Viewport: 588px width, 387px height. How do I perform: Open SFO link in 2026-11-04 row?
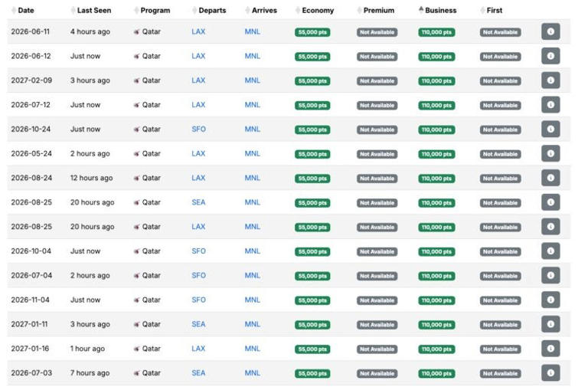tap(199, 300)
